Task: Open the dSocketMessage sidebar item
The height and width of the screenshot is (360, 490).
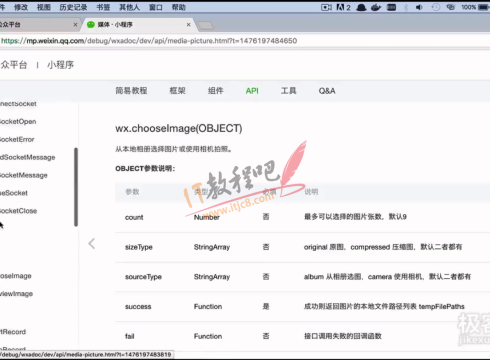Action: [x=28, y=157]
